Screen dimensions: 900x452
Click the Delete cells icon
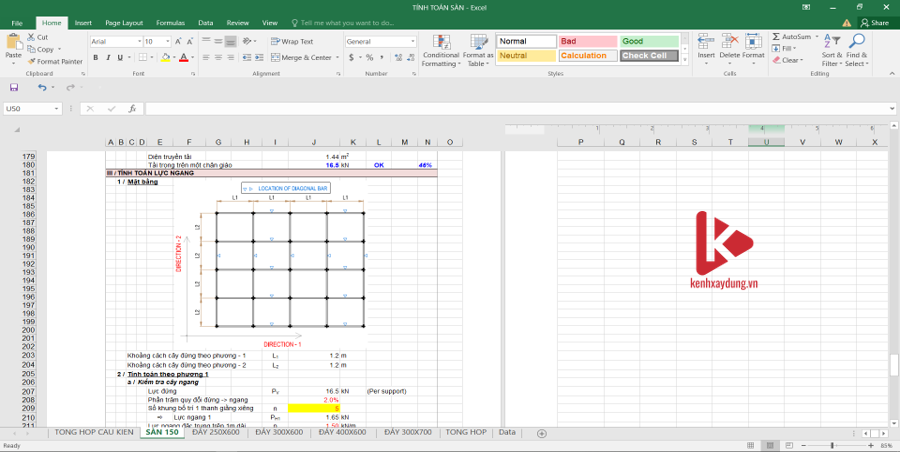point(729,50)
